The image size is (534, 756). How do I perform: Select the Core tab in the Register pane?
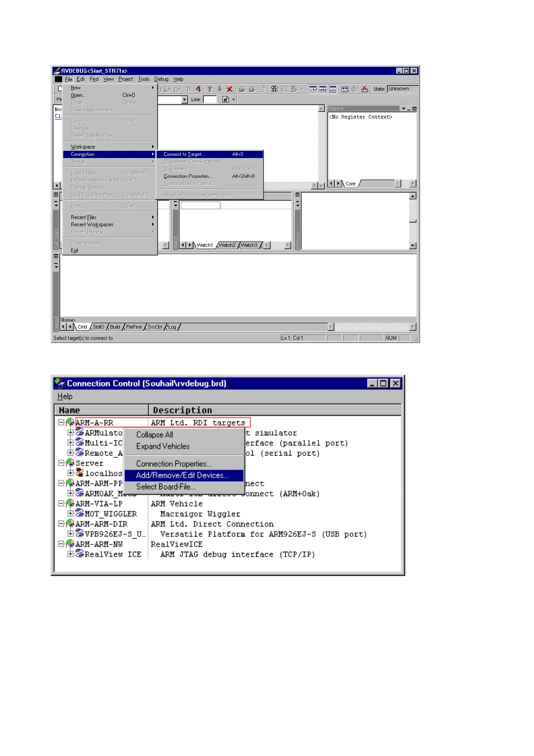[350, 184]
